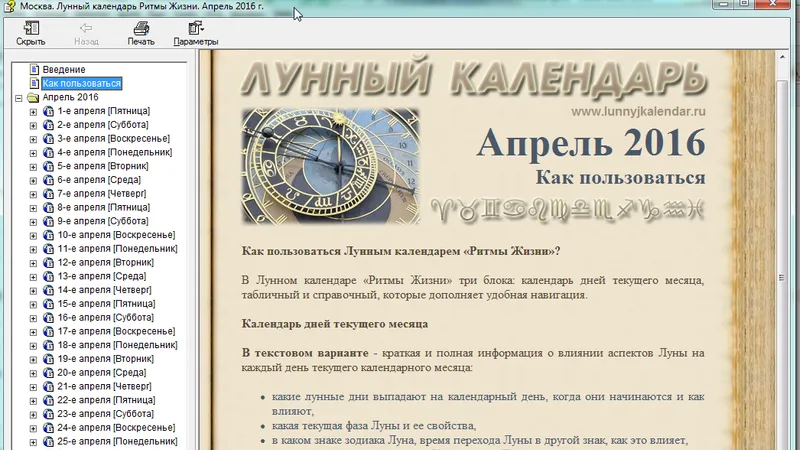Click the window title bar text
Viewport: 800px width, 450px height.
coord(142,7)
